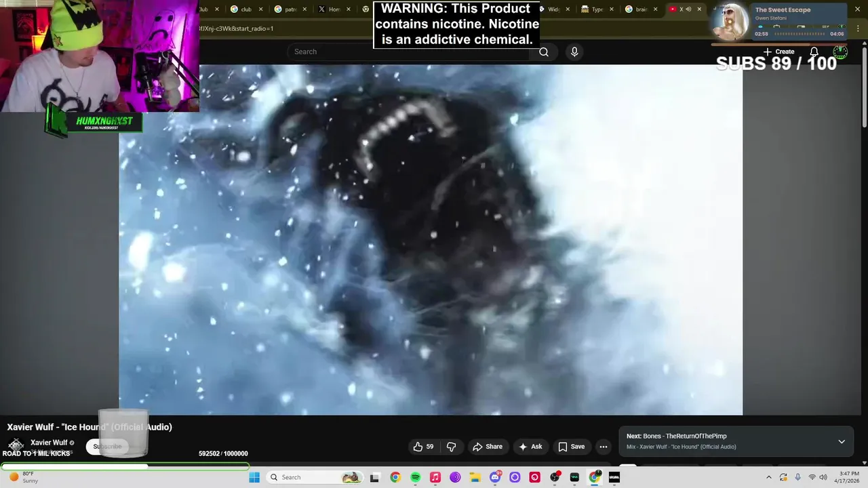Click the system tray microphone icon

pos(797,477)
